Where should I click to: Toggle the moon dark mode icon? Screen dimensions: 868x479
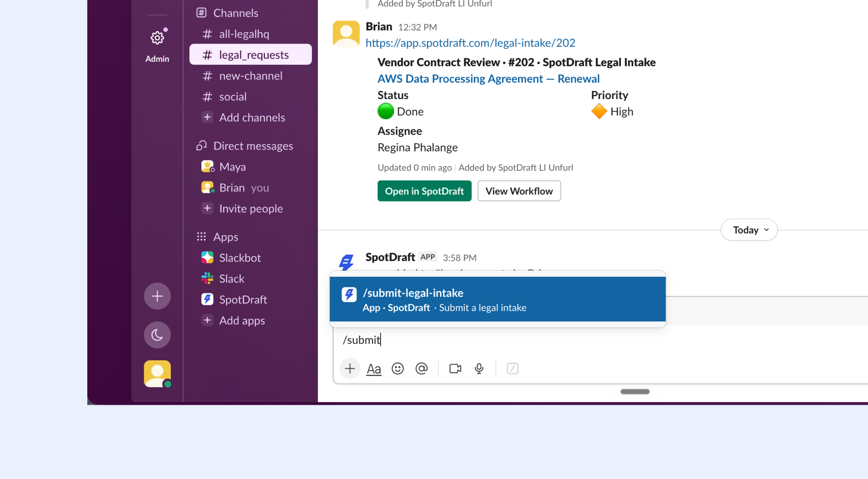pyautogui.click(x=157, y=335)
